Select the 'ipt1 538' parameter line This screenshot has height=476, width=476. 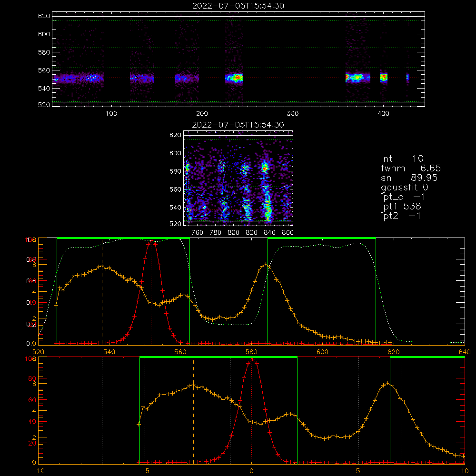[x=401, y=207]
